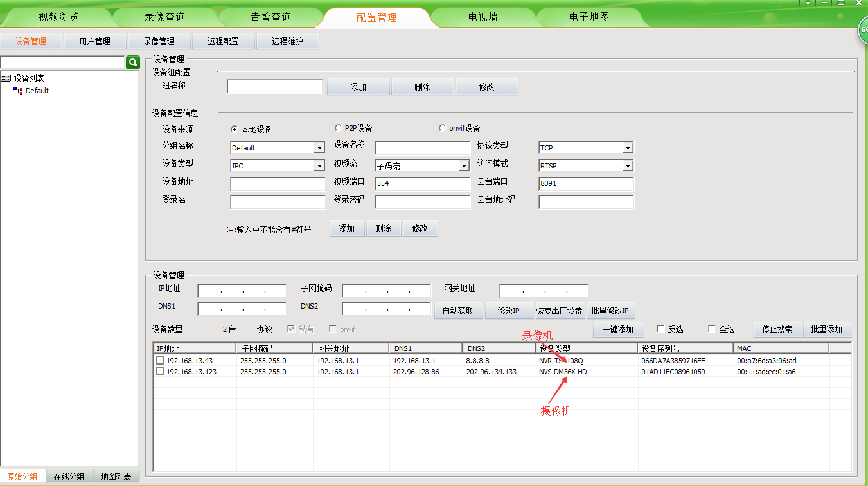Click the 设备列表 device list icon
The height and width of the screenshot is (486, 868).
pos(6,78)
